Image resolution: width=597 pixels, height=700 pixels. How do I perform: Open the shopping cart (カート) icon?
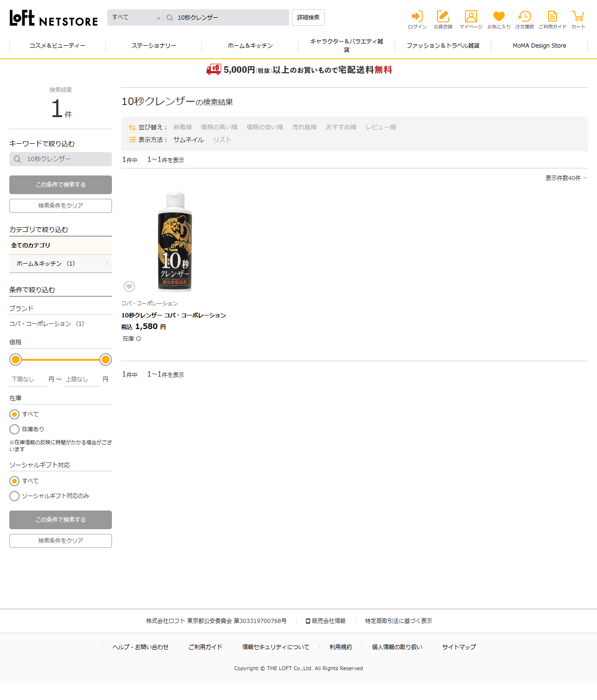pos(578,20)
